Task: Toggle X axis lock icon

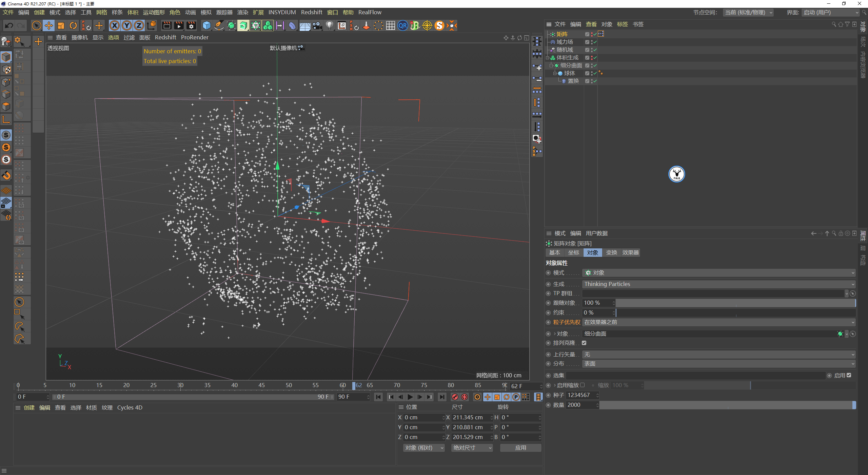Action: click(x=115, y=25)
